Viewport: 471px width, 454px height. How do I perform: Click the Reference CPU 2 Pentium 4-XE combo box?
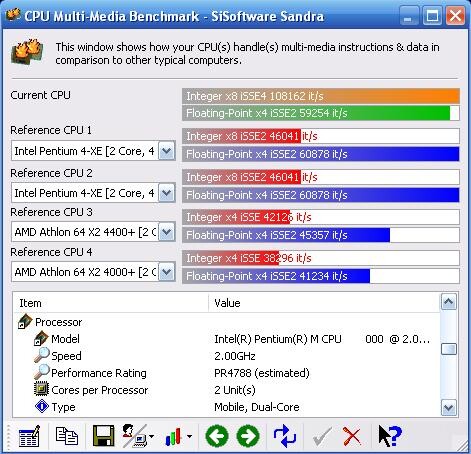point(93,193)
